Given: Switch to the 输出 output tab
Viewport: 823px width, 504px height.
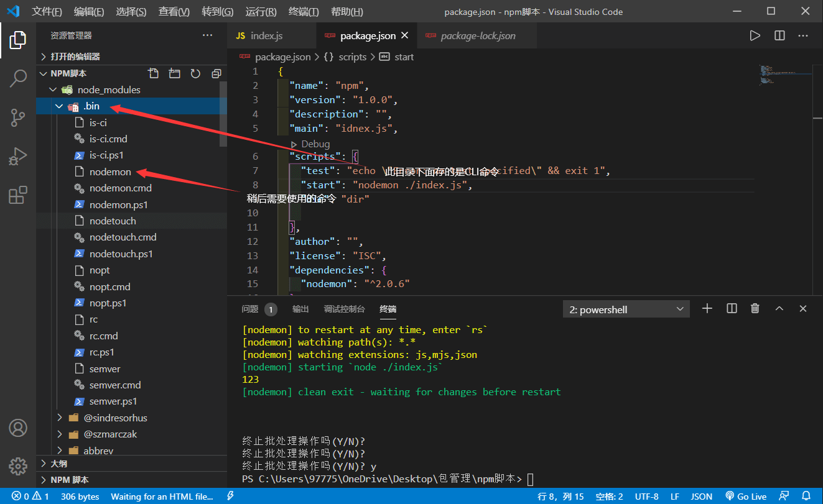Looking at the screenshot, I should click(x=300, y=309).
